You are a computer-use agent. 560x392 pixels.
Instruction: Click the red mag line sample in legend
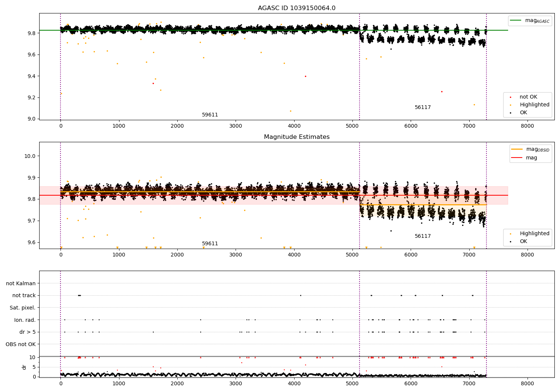point(517,158)
